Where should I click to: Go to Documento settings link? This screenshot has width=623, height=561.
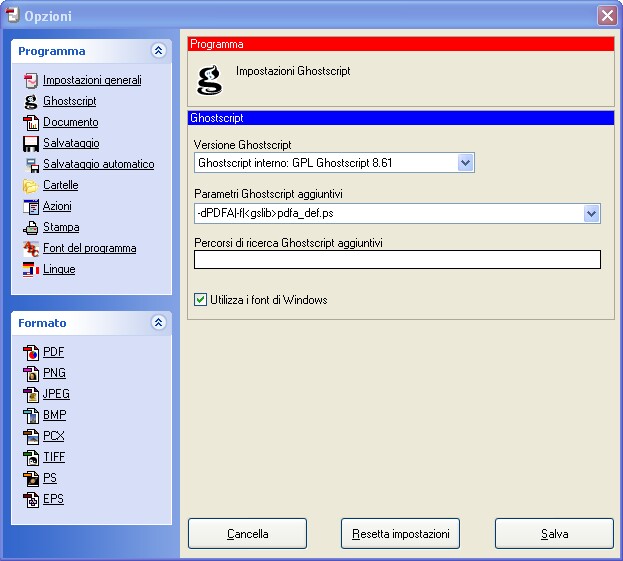71,122
